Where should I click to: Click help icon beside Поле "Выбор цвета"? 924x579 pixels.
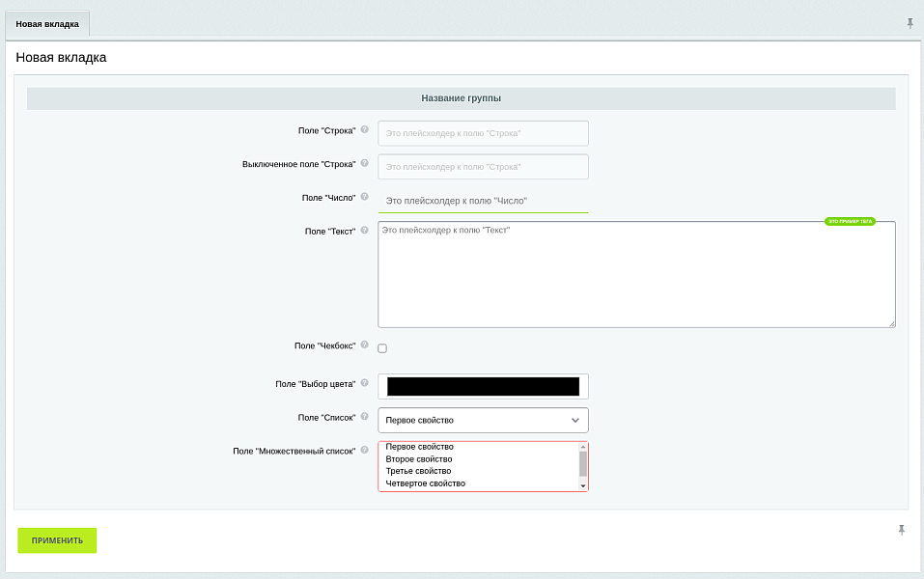[365, 383]
